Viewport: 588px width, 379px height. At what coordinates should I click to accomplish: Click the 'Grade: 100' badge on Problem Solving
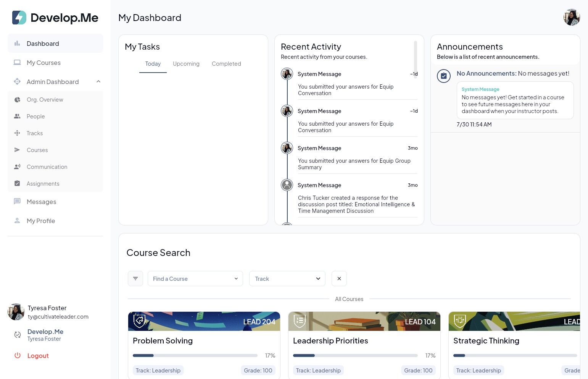coord(258,370)
